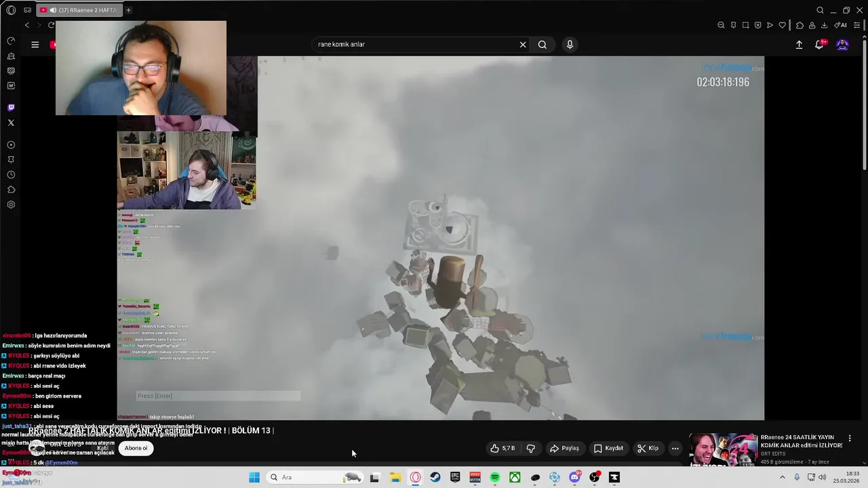868x488 pixels.
Task: Open the RRaenee 24 SAATLİK YAYIN title link
Action: (802, 441)
